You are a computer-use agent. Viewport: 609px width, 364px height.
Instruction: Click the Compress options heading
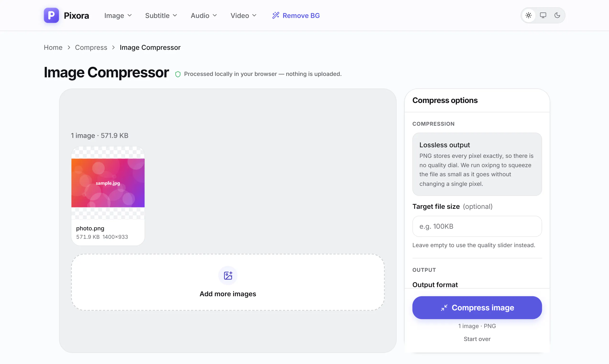(x=445, y=100)
